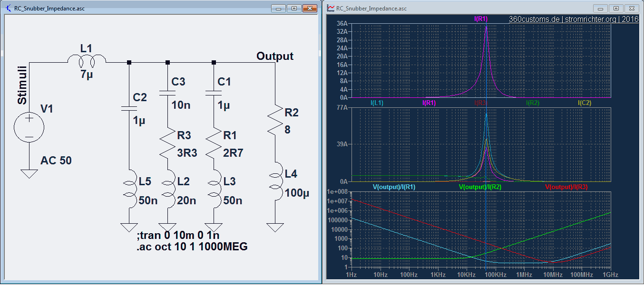The width and height of the screenshot is (644, 285).
Task: Click the middle pane's I(R1) trace label
Action: pos(429,102)
